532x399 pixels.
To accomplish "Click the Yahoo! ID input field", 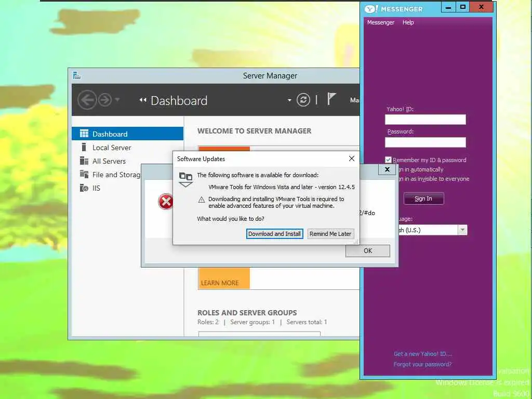I will [x=425, y=119].
